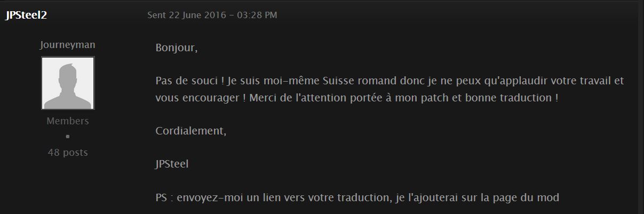Click the 'PS : envoyez-moi un lien' line
Image resolution: width=644 pixels, height=214 pixels.
[x=357, y=198]
